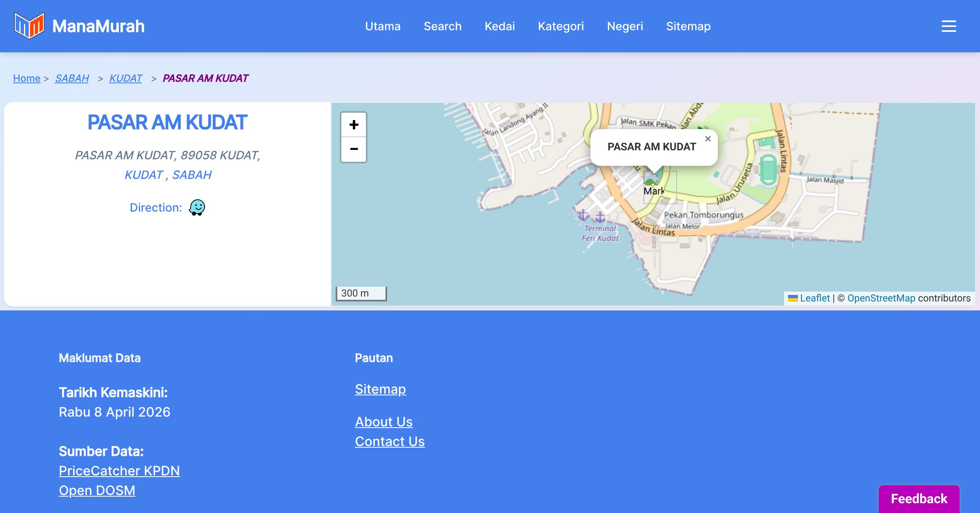Viewport: 980px width, 513px height.
Task: Open Waze direction icon
Action: click(x=197, y=207)
